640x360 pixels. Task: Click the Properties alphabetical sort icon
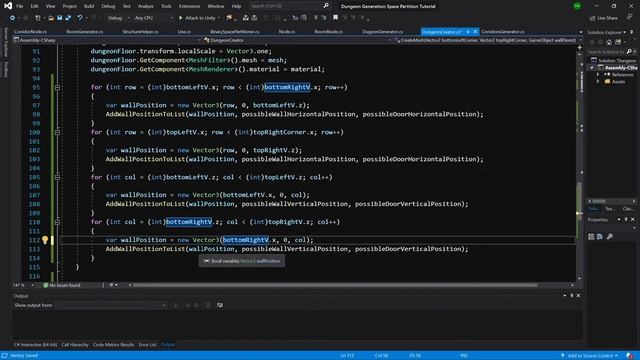pyautogui.click(x=600, y=236)
